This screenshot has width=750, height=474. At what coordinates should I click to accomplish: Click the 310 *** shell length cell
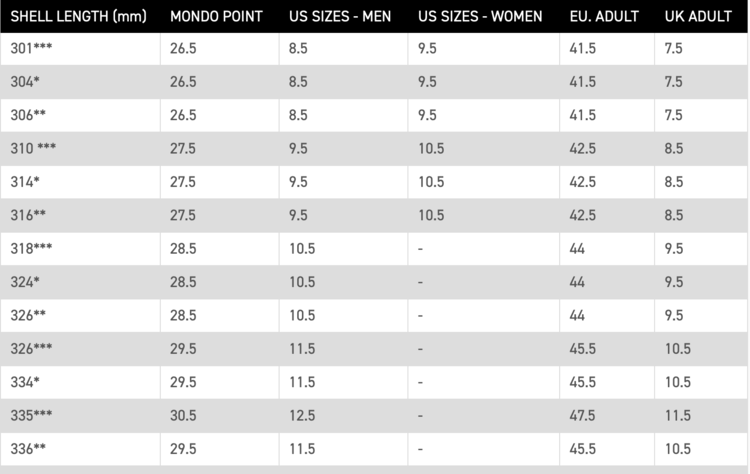[x=34, y=148]
